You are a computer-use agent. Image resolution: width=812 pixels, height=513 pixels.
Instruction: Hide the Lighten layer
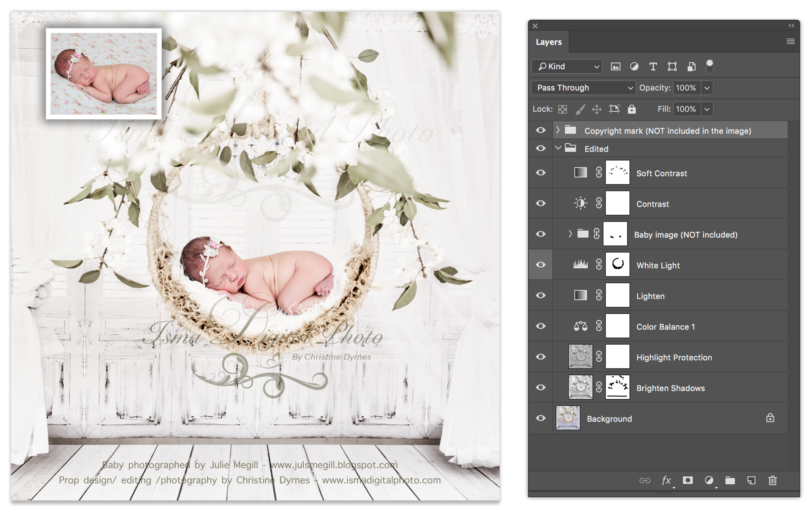pos(541,295)
